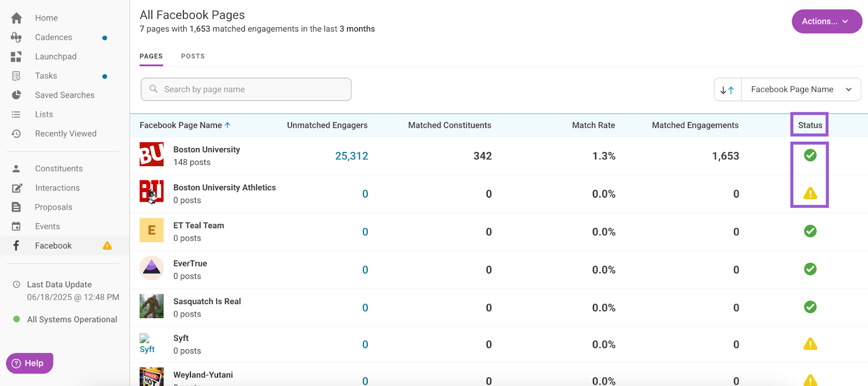The image size is (868, 386).
Task: Click the Search by page name field
Action: [x=246, y=89]
